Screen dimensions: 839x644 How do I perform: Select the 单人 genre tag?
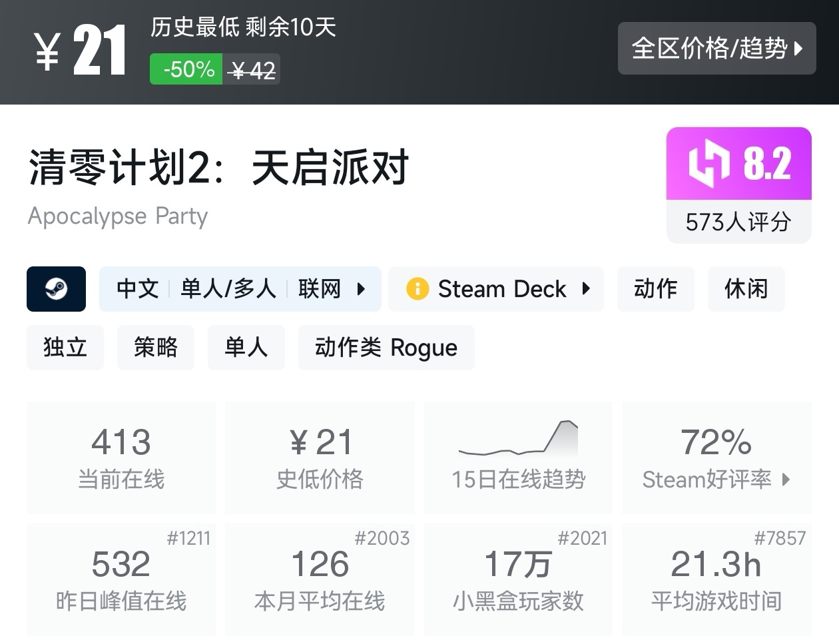click(x=246, y=348)
